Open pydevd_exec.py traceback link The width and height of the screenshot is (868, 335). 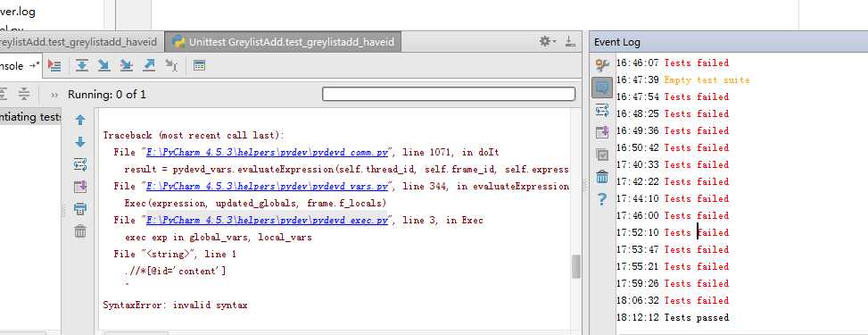pos(267,220)
